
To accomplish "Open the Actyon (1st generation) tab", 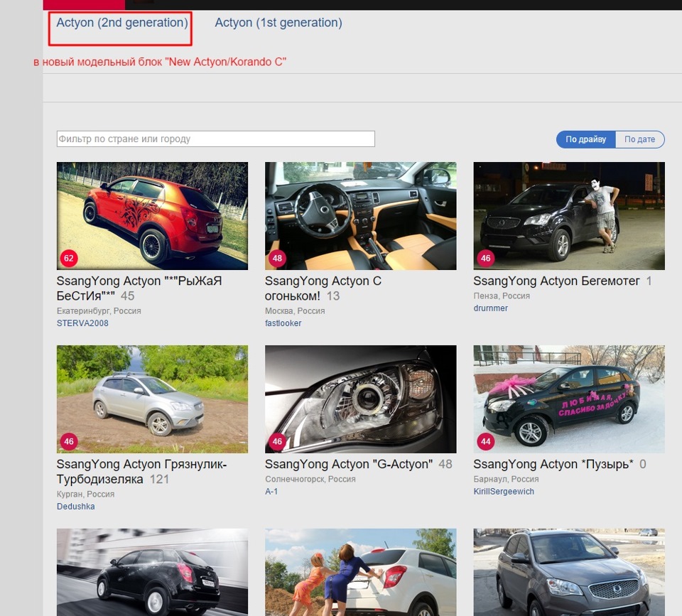I will point(278,23).
